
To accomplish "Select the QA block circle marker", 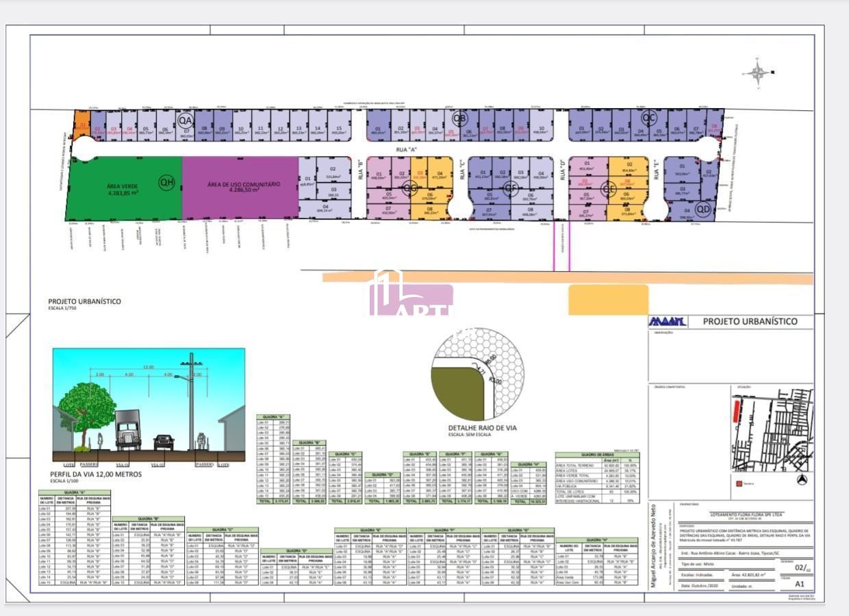I will click(x=185, y=120).
